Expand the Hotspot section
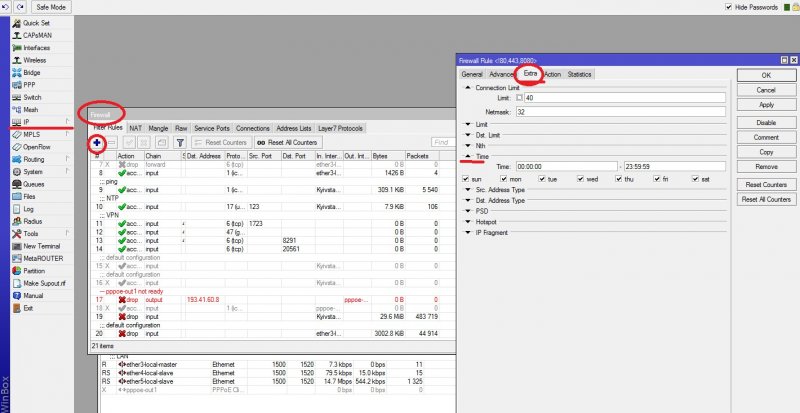 pyautogui.click(x=467, y=222)
